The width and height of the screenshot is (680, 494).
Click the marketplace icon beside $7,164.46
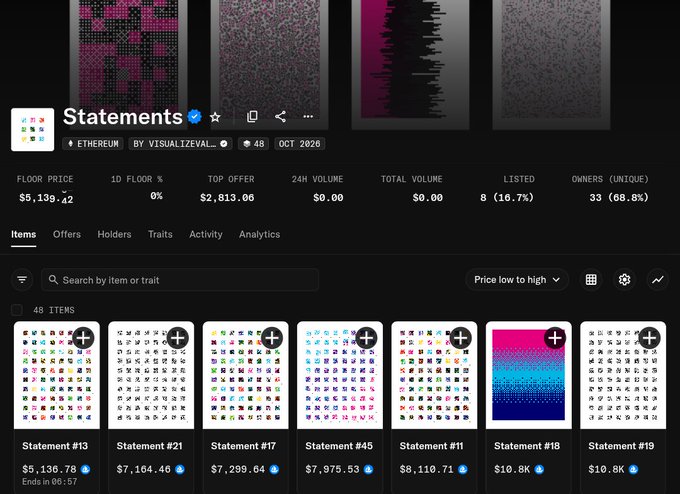180,469
